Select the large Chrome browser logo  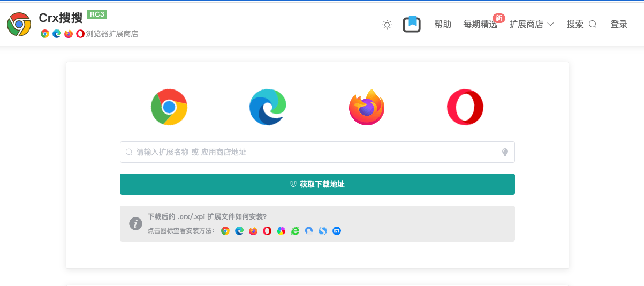(169, 107)
